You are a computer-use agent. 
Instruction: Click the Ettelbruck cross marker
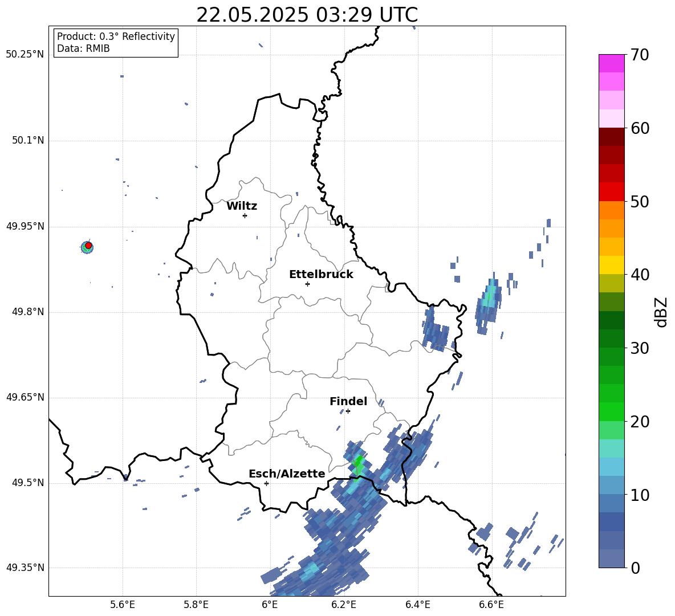click(307, 284)
